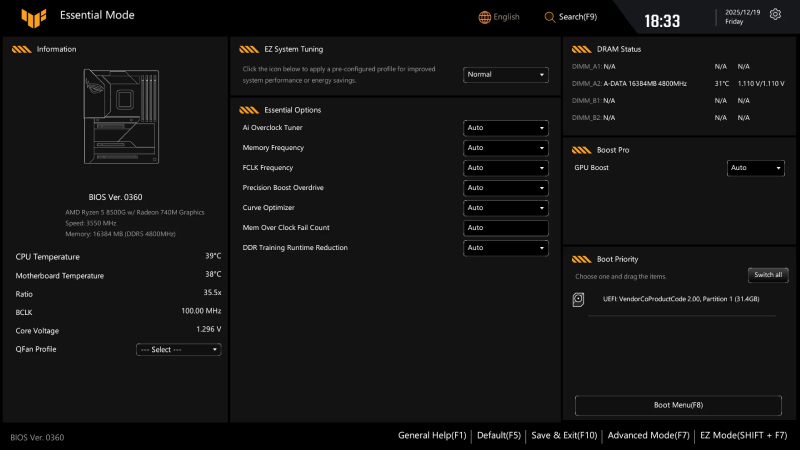Click the globe language icon

tap(485, 17)
